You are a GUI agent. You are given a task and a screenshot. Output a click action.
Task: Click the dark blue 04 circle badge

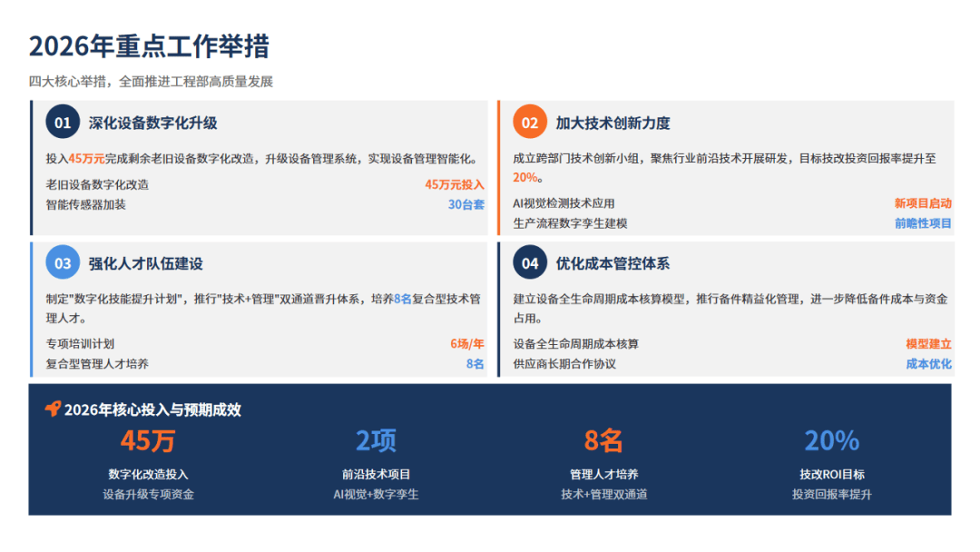click(x=530, y=263)
